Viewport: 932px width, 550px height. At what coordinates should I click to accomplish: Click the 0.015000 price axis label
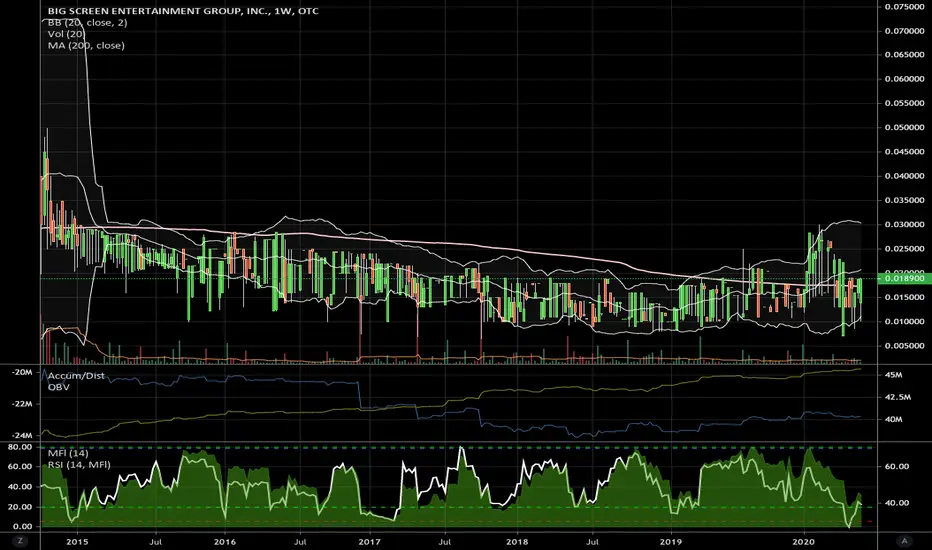[x=905, y=298]
